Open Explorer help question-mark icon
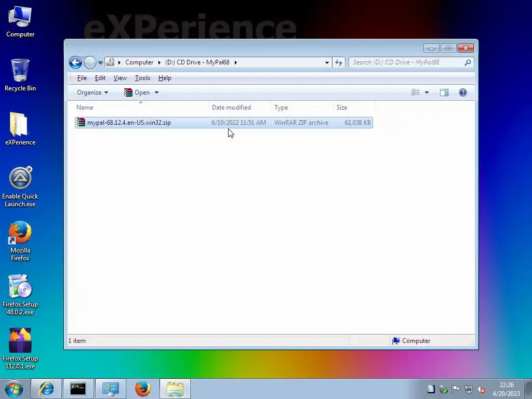 463,92
